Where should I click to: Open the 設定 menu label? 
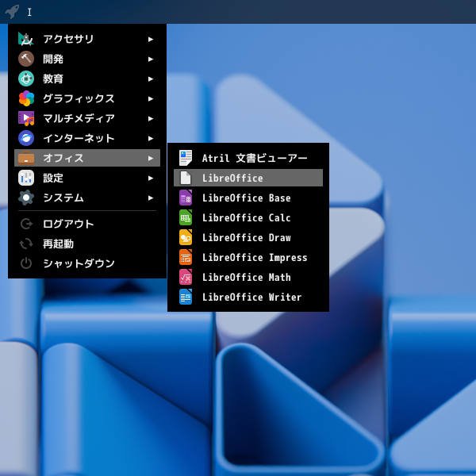click(53, 178)
